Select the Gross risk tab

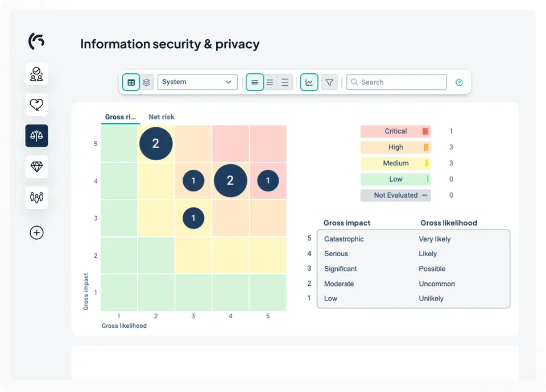click(x=119, y=116)
